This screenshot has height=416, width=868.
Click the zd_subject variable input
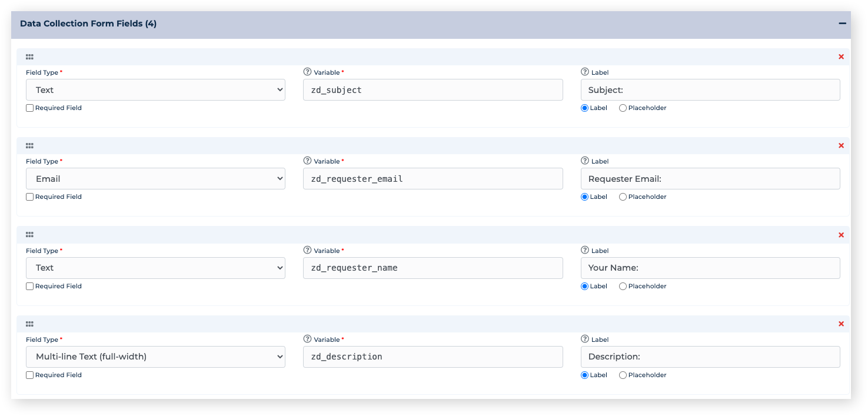(x=433, y=90)
